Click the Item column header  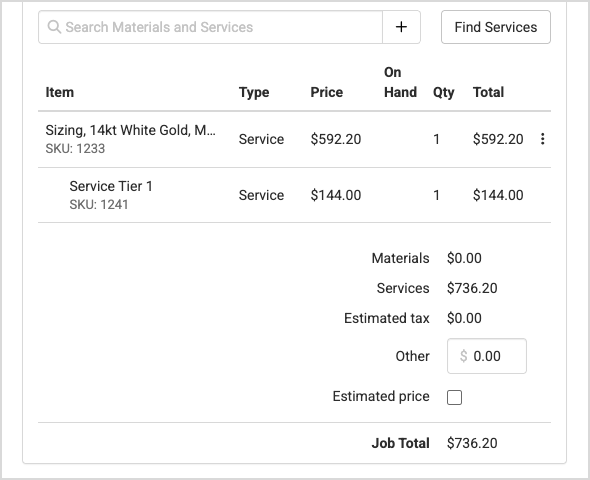point(59,92)
